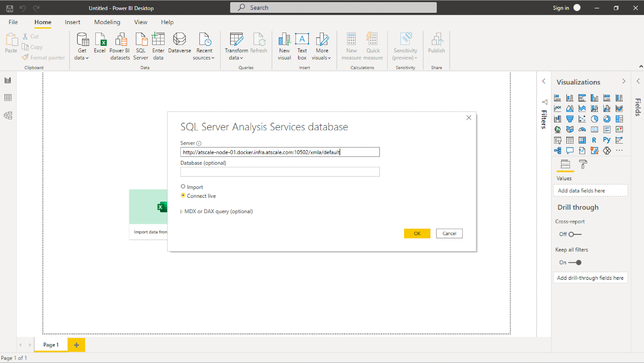Collapse the Visualizations pane chevron

tap(624, 81)
